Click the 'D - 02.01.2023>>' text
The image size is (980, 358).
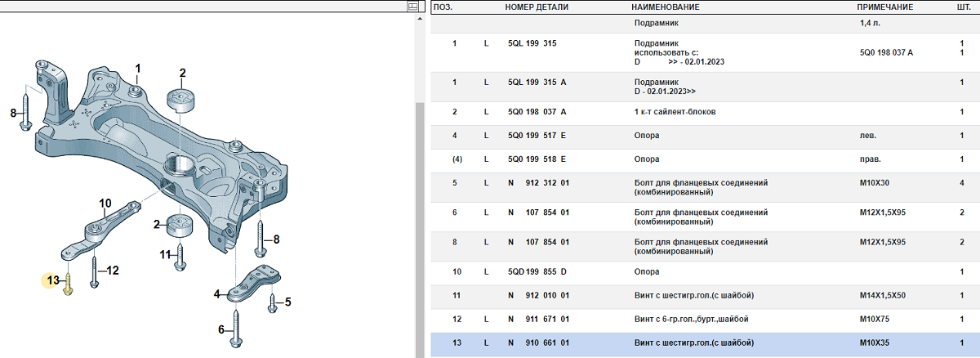pyautogui.click(x=664, y=91)
